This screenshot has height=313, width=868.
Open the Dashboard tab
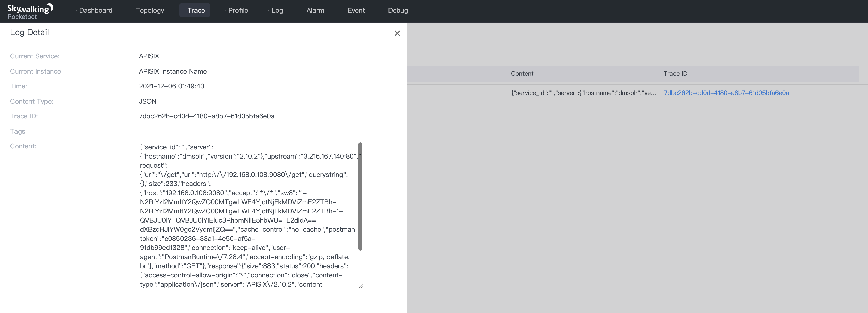pyautogui.click(x=96, y=10)
